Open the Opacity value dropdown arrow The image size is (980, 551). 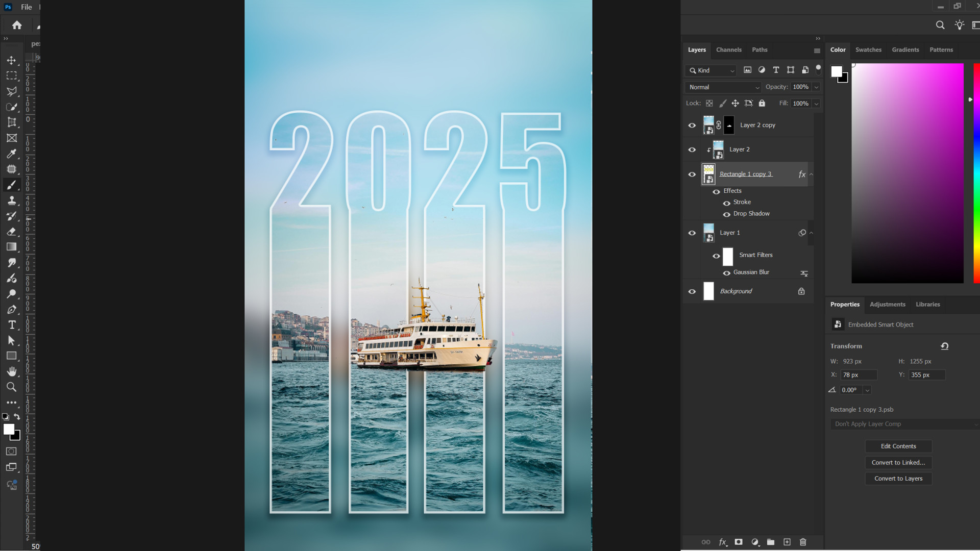point(816,87)
